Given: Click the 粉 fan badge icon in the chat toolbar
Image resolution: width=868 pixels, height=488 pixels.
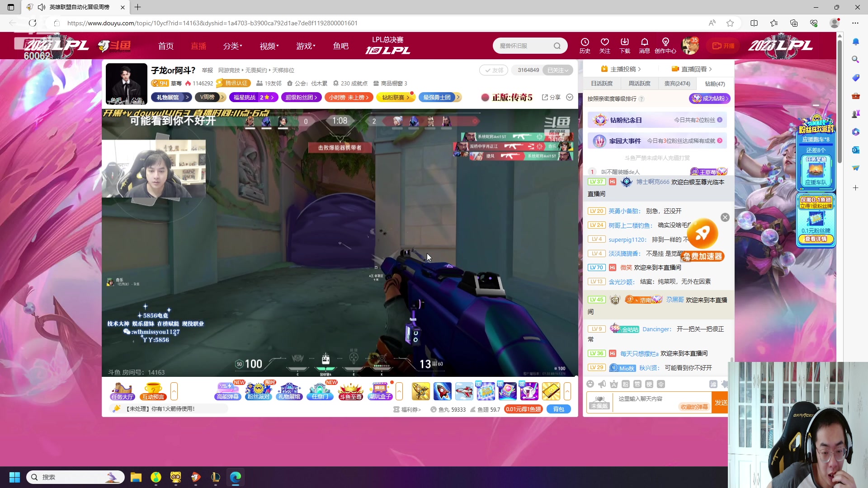Looking at the screenshot, I should coord(626,384).
